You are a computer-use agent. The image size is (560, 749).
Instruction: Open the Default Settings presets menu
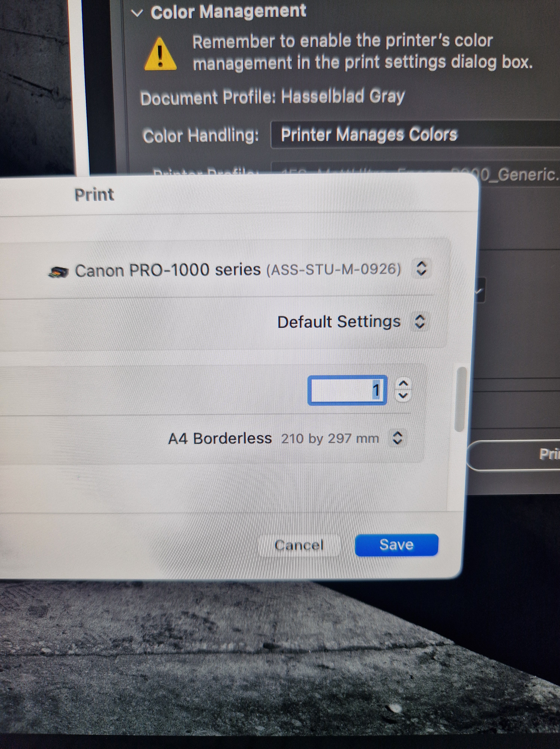pyautogui.click(x=339, y=322)
